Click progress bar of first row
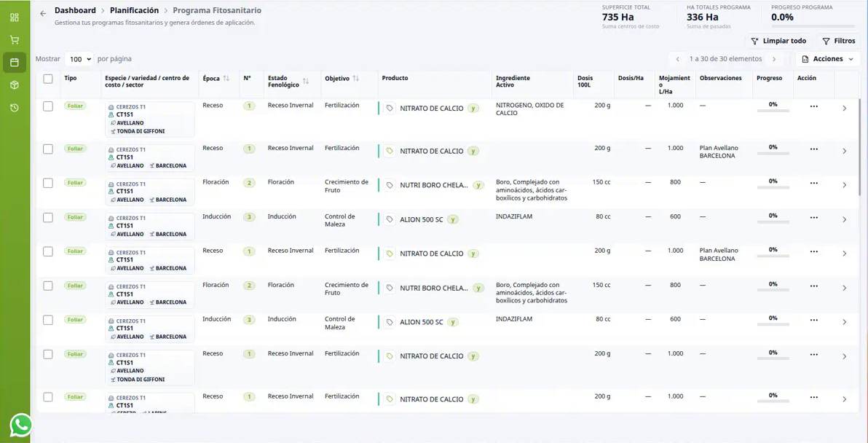 (x=773, y=111)
